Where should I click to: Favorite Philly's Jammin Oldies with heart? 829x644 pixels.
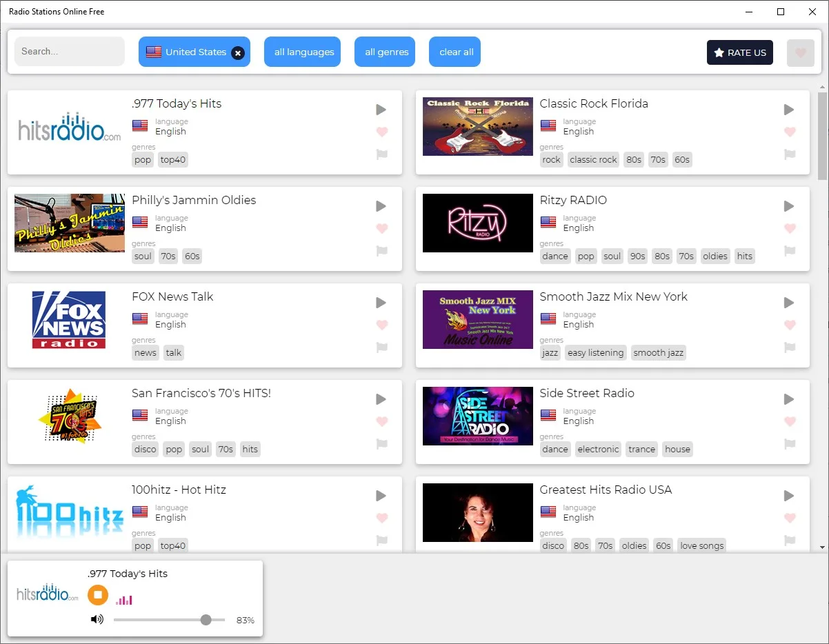pyautogui.click(x=382, y=228)
